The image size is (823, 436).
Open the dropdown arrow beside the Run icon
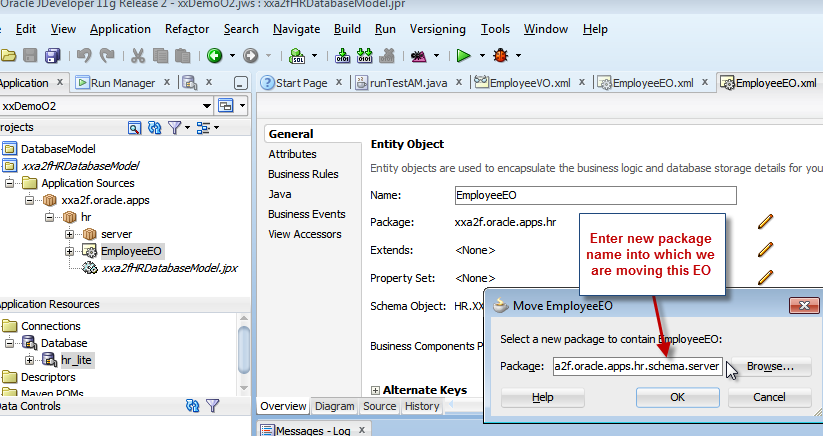pos(482,55)
